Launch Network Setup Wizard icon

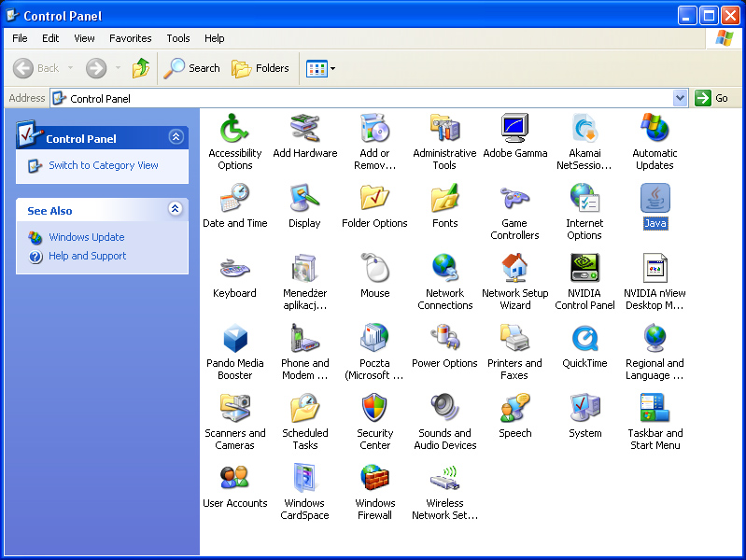(514, 269)
